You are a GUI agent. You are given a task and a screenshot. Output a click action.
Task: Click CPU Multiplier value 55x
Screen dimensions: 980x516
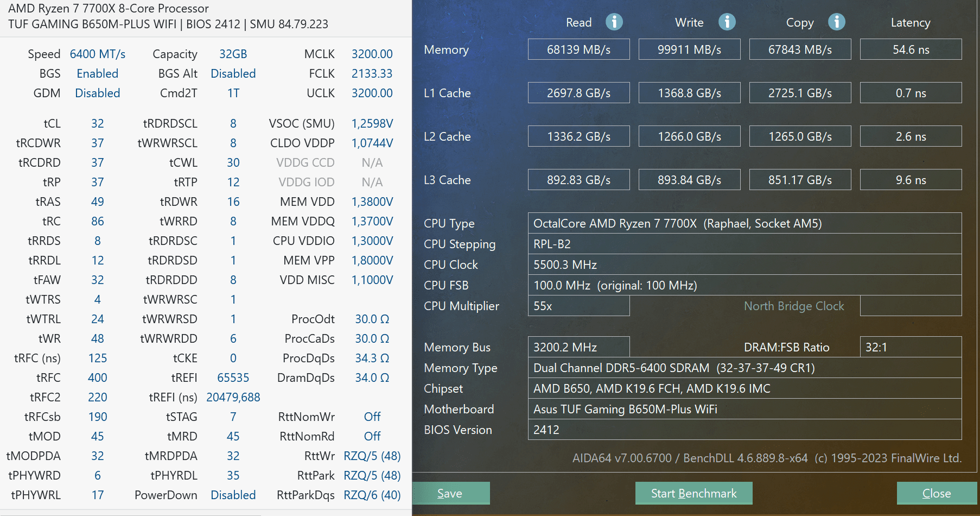pos(578,306)
